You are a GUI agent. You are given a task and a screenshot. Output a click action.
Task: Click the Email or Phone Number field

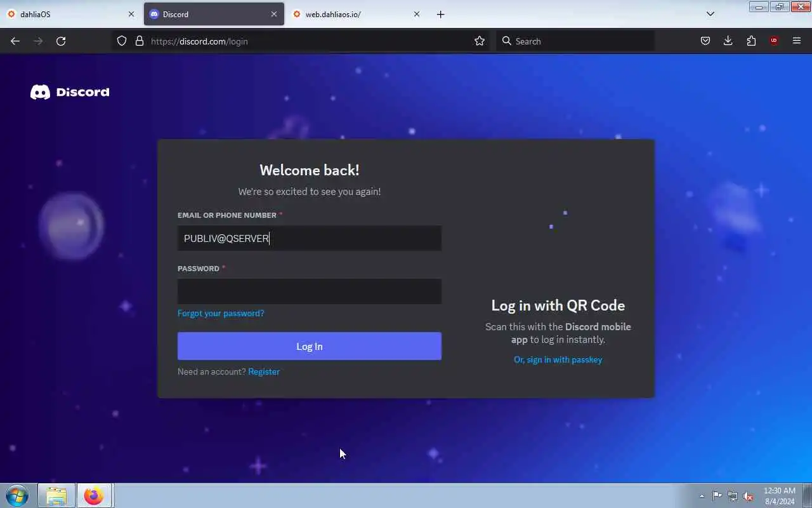click(x=310, y=238)
